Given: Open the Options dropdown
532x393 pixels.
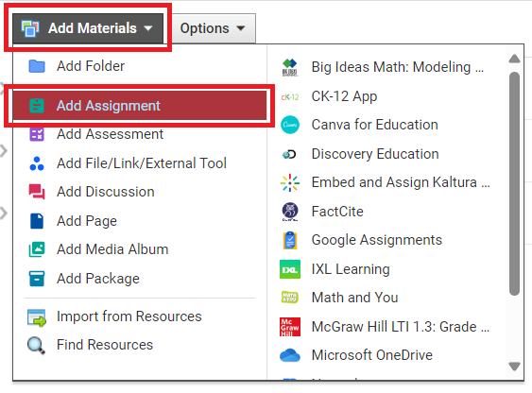Looking at the screenshot, I should coord(214,28).
